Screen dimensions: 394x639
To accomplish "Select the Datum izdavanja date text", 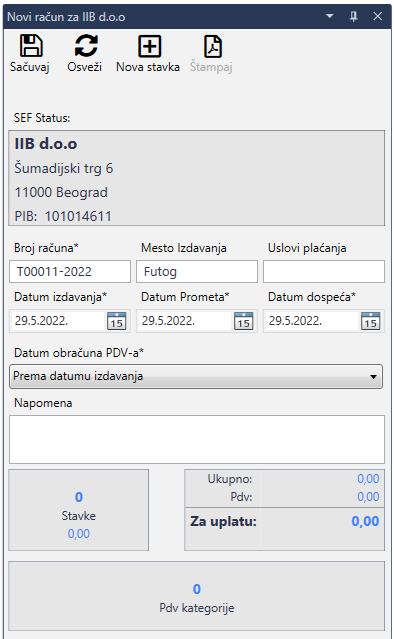I will 41,321.
